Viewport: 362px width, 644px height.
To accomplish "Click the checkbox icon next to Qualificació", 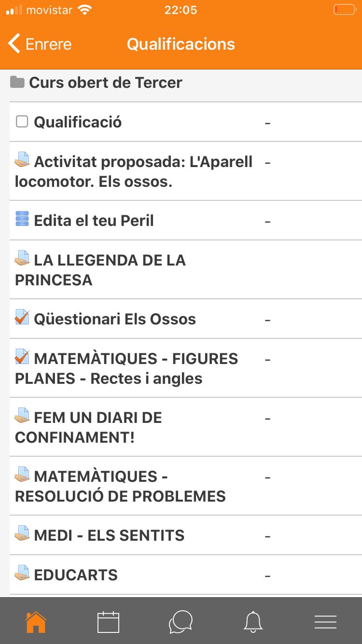I will click(22, 121).
